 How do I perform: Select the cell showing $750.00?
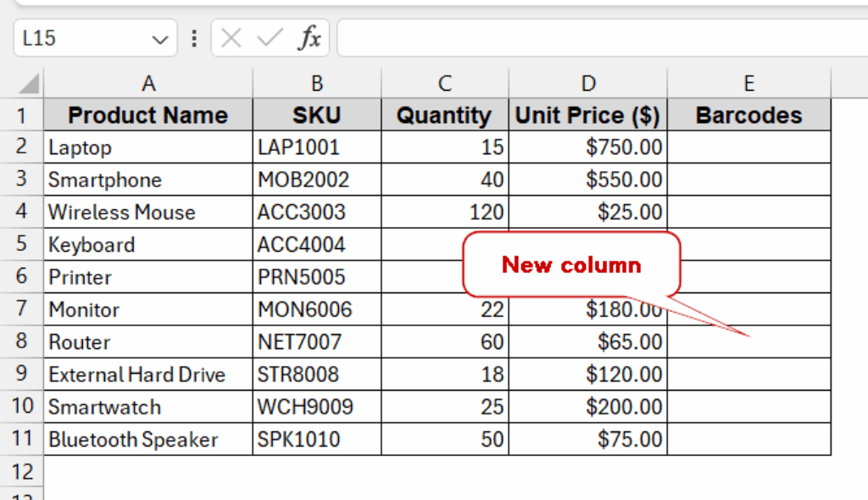click(x=588, y=147)
